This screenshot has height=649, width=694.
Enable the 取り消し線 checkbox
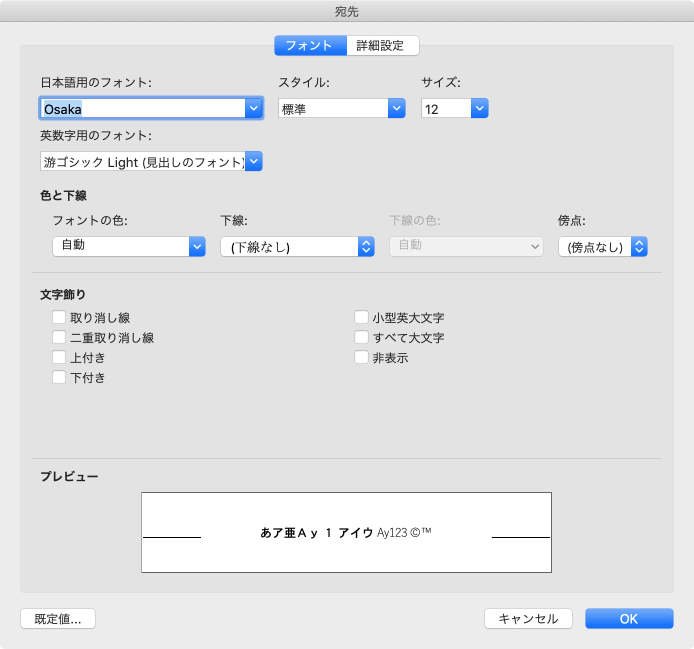click(59, 318)
